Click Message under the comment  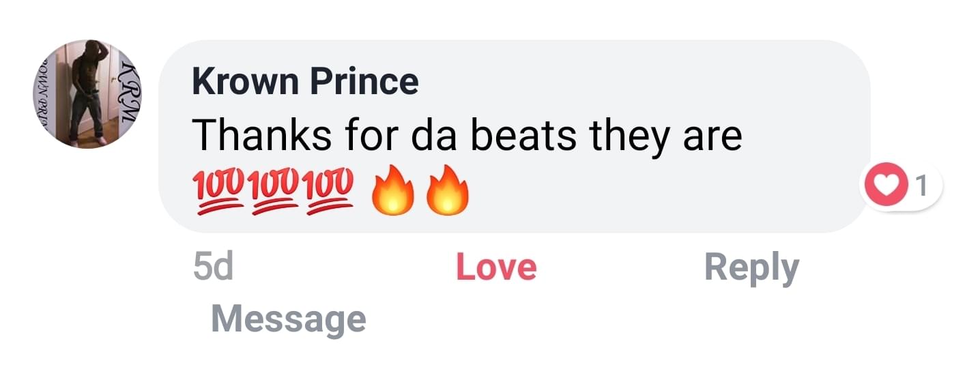288,319
